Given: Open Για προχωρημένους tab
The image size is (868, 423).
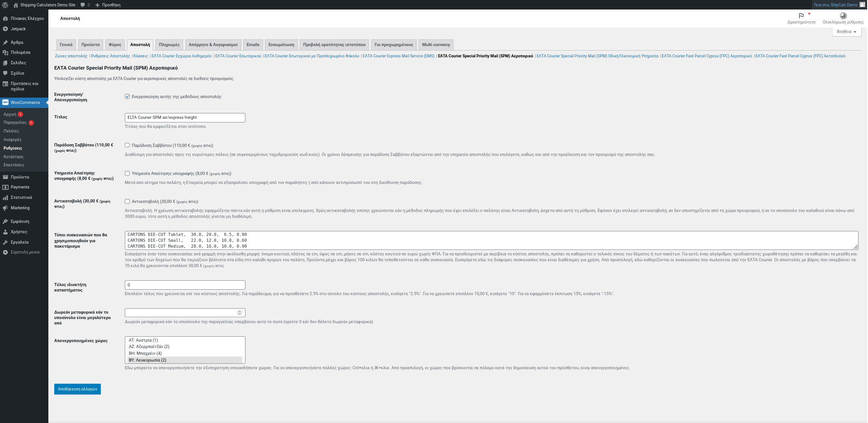Looking at the screenshot, I should (x=394, y=45).
